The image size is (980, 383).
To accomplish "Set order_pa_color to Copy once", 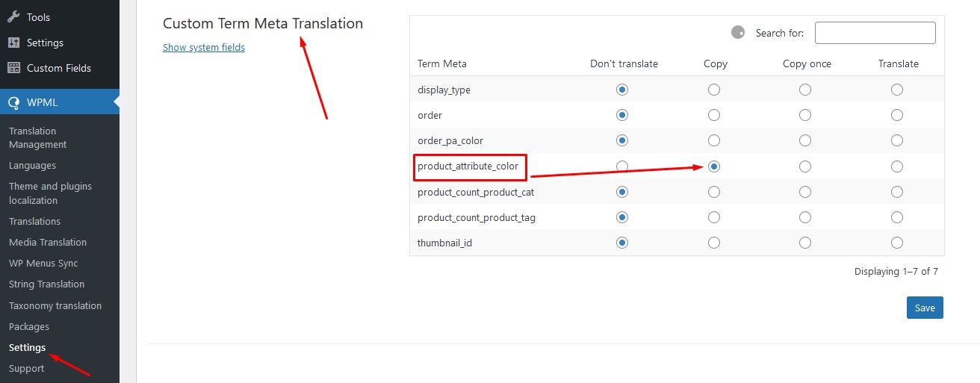I will tap(805, 140).
